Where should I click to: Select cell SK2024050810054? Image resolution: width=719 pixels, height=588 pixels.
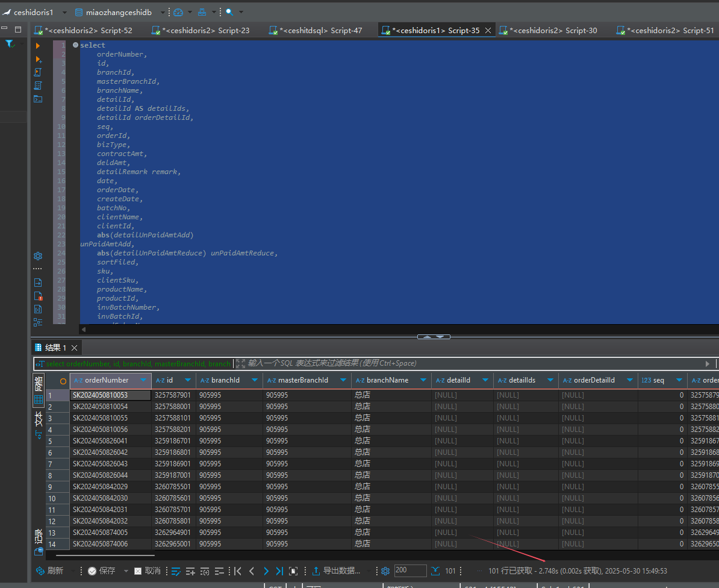[x=111, y=407]
